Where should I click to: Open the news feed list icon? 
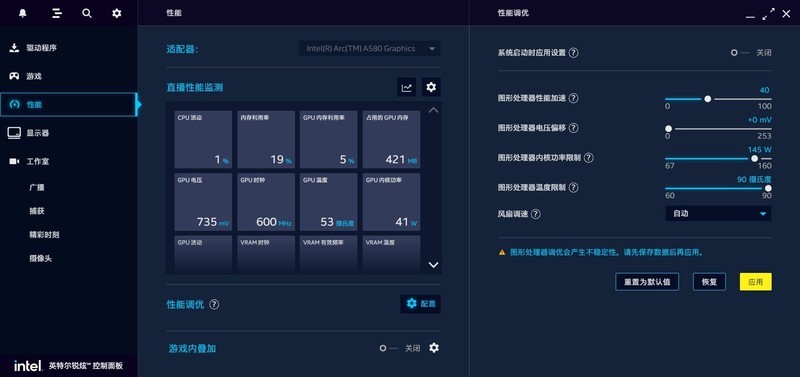point(57,13)
